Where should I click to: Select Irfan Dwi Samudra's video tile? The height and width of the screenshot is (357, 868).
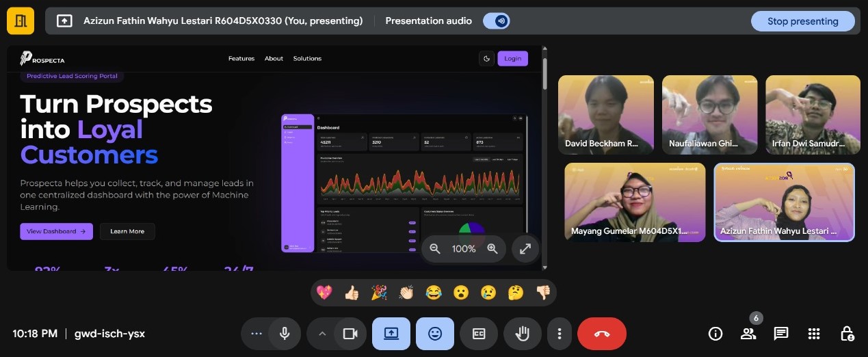coord(813,115)
